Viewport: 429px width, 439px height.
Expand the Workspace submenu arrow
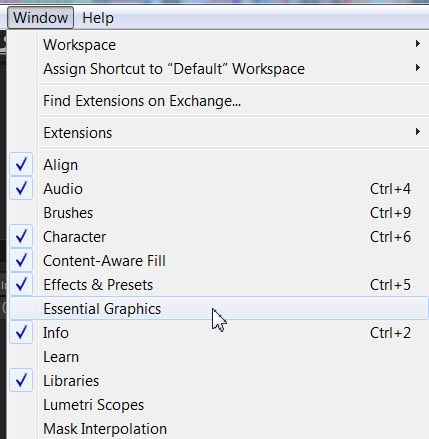[417, 44]
